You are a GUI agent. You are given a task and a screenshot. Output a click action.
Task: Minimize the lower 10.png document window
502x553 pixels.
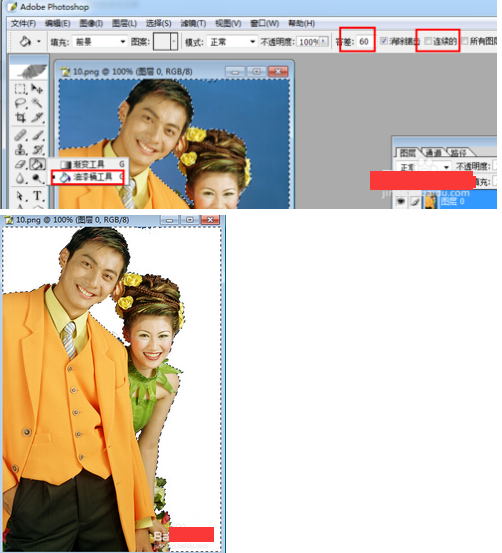[x=169, y=220]
